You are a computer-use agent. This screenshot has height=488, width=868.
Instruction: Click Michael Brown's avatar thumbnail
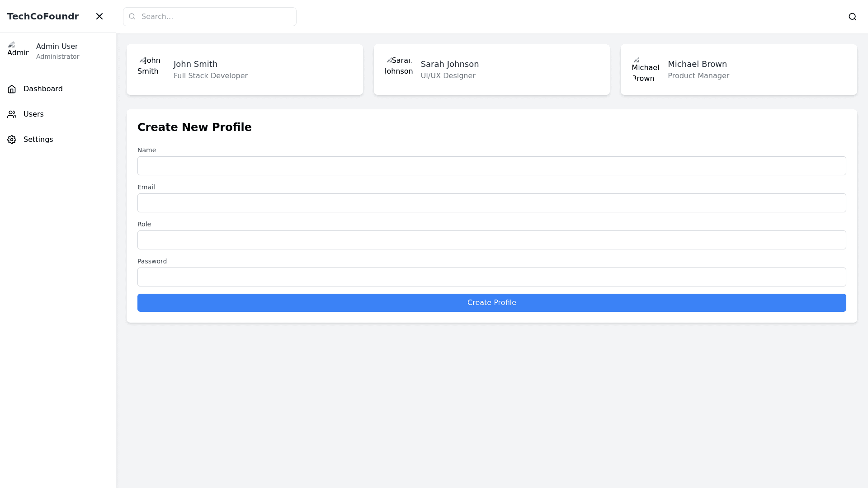pos(645,70)
